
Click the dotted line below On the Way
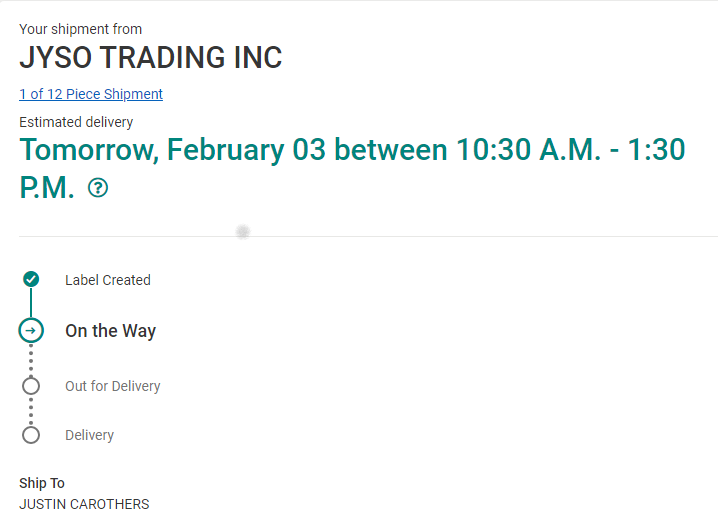click(x=31, y=360)
